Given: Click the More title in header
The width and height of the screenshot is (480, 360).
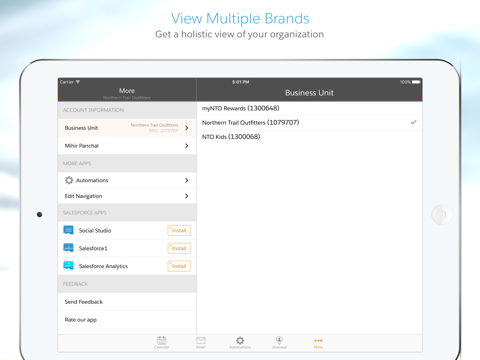Looking at the screenshot, I should pyautogui.click(x=127, y=91).
